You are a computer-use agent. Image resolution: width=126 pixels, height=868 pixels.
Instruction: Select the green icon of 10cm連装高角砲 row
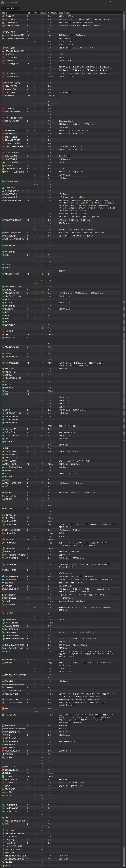(3, 23)
